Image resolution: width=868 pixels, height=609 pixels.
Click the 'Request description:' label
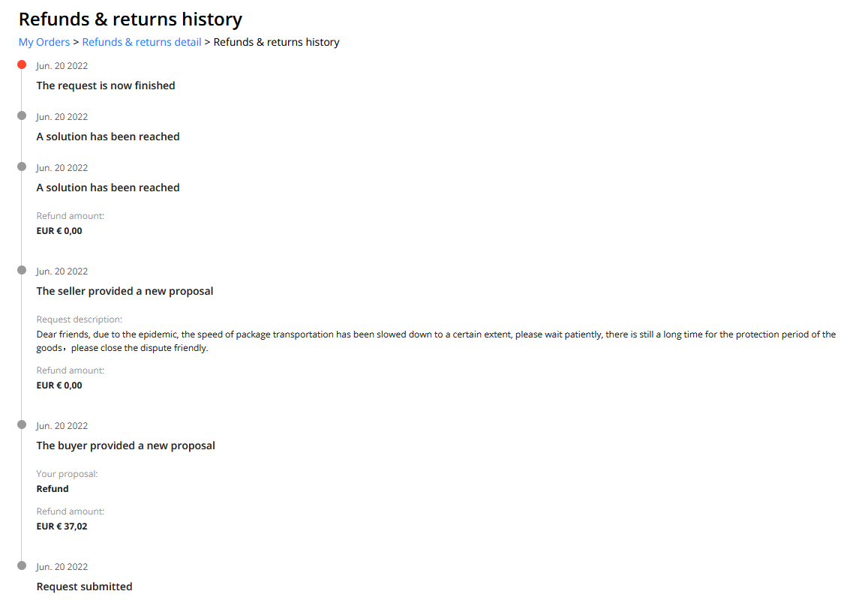pyautogui.click(x=79, y=319)
